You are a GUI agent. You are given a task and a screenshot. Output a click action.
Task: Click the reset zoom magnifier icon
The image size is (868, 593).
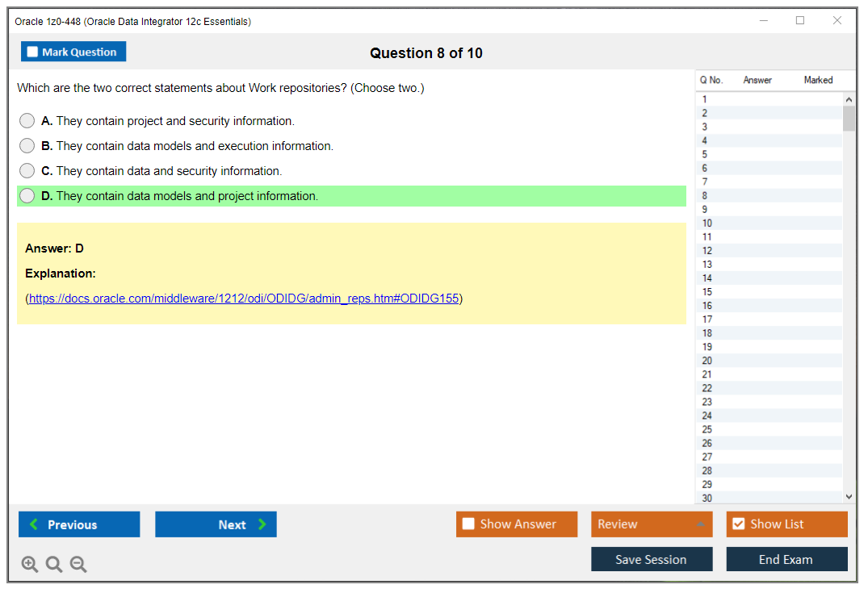click(54, 565)
